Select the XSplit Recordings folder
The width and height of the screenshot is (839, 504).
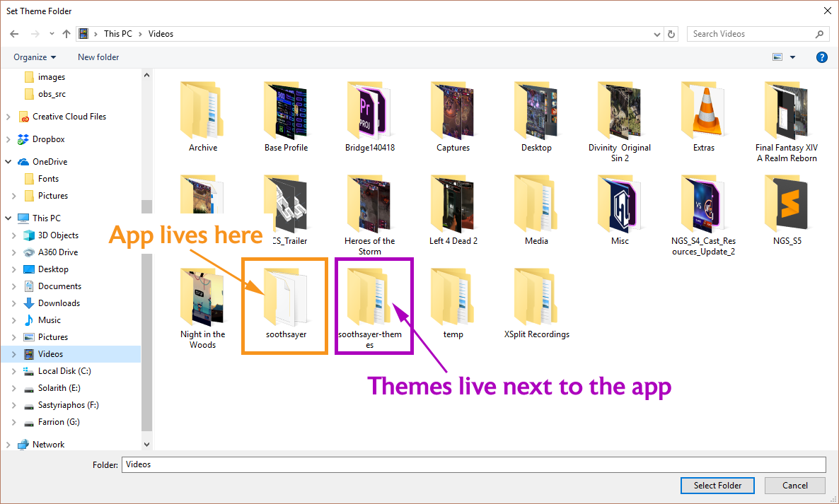(537, 303)
